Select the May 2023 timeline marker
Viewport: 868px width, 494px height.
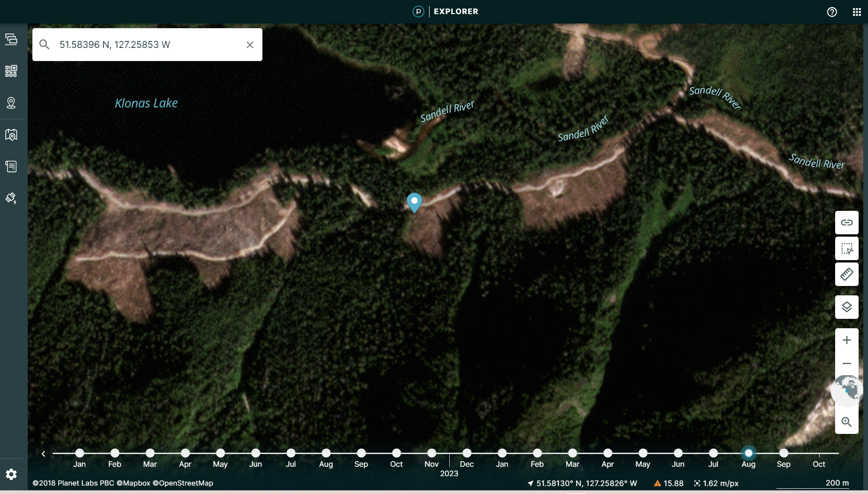point(643,453)
